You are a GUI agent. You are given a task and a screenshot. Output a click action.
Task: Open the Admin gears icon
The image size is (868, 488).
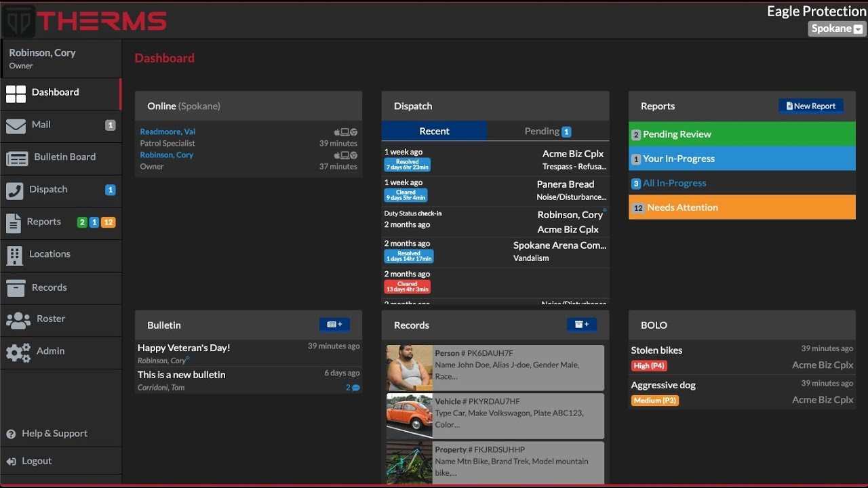[18, 352]
